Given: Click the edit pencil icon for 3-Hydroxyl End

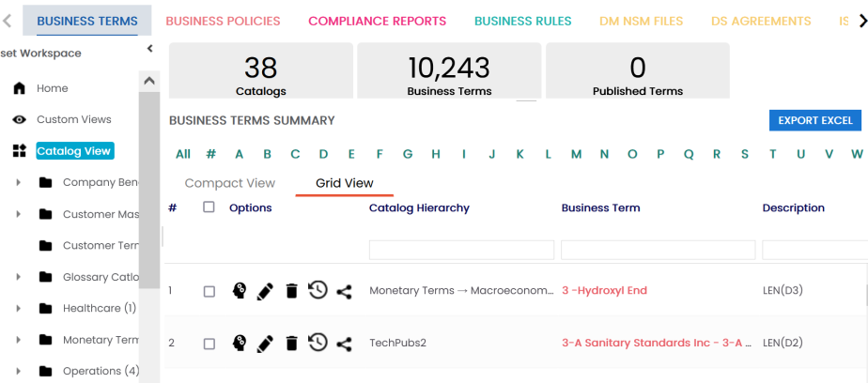Looking at the screenshot, I should click(x=265, y=291).
